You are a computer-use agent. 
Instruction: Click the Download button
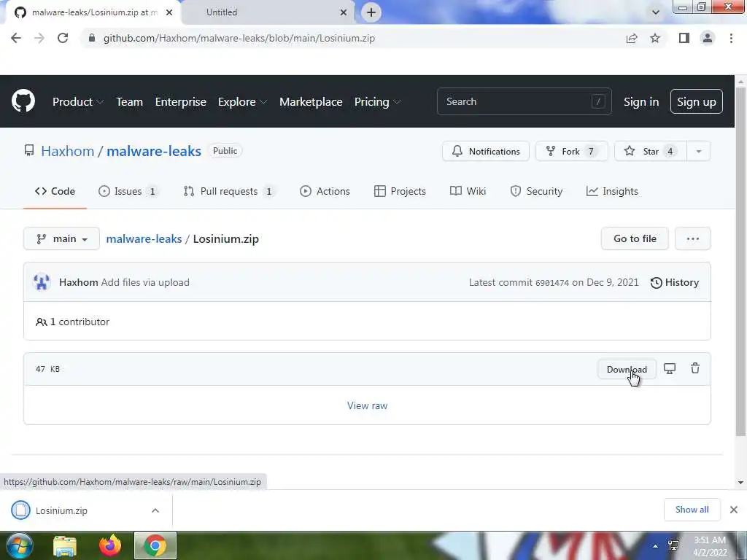627,370
